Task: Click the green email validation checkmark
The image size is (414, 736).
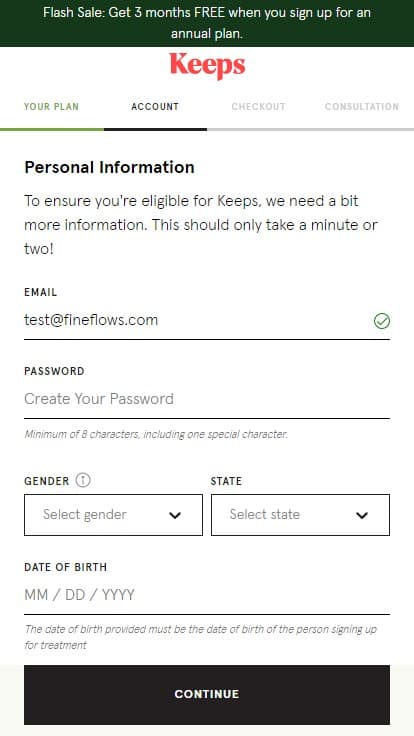Action: 382,321
